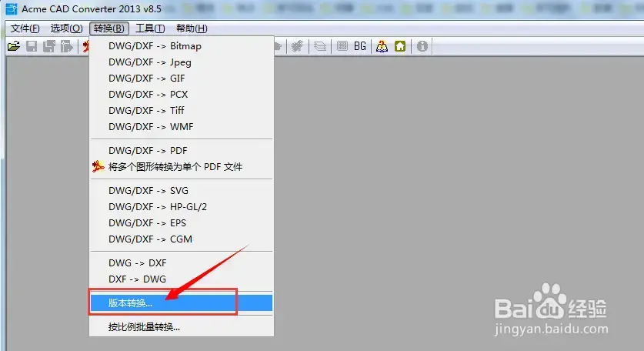Click the Save floppy disk icon
This screenshot has height=351, width=644.
pyautogui.click(x=32, y=46)
